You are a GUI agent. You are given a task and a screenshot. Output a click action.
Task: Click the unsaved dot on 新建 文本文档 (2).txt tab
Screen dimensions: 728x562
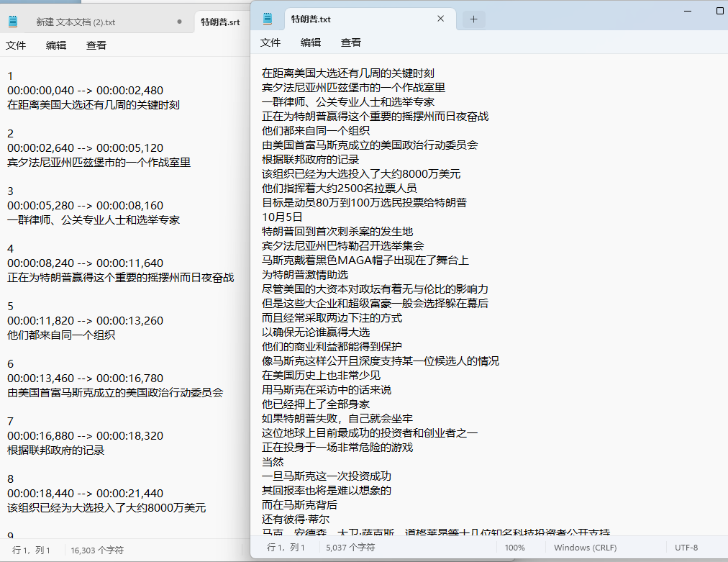click(180, 22)
